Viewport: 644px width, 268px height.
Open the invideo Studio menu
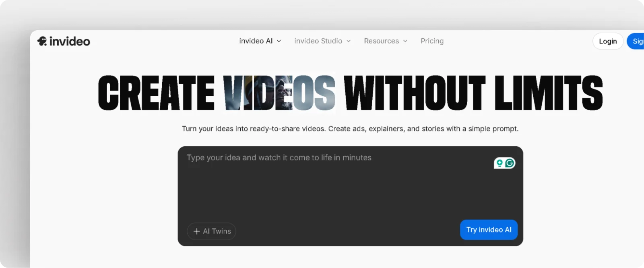click(x=318, y=41)
